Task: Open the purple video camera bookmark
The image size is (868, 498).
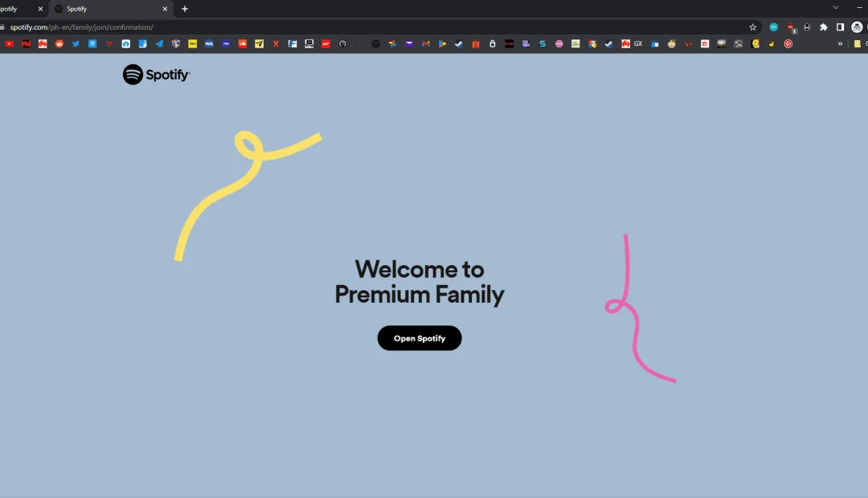Action: 526,43
